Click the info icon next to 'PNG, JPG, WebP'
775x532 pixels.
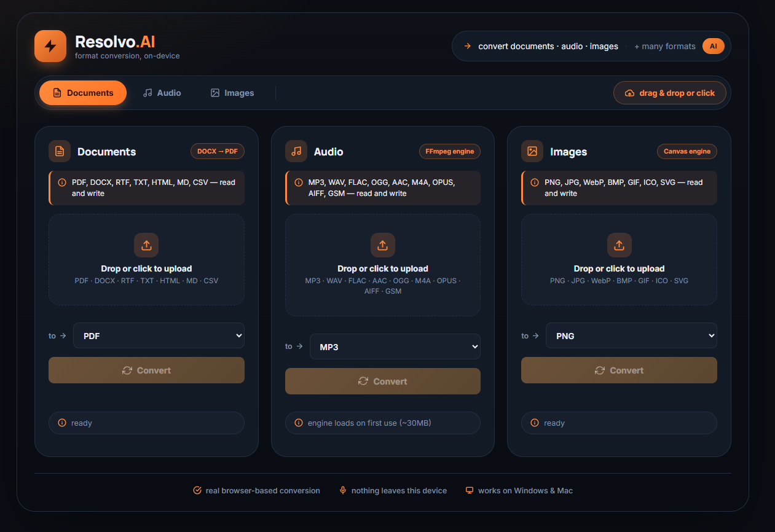(535, 182)
